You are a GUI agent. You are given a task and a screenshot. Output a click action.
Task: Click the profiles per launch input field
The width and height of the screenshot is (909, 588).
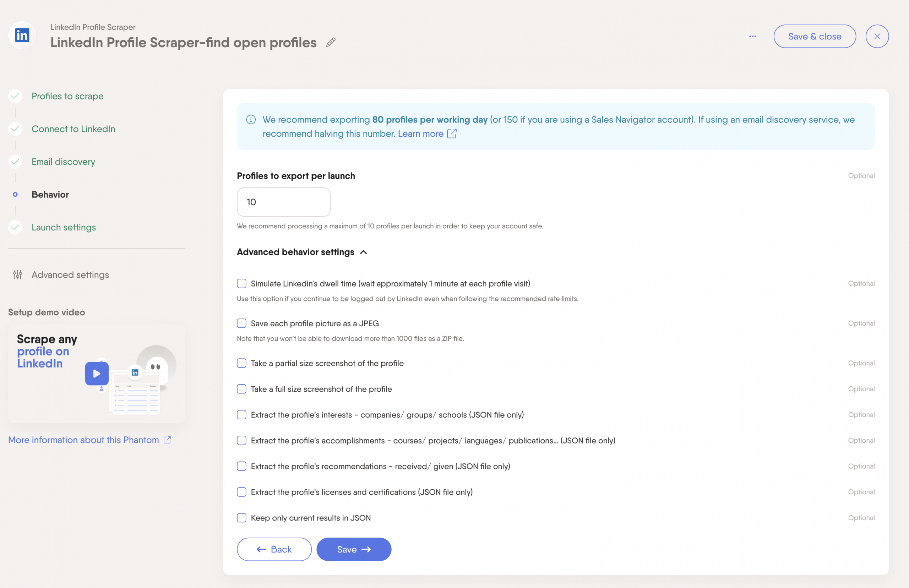[x=283, y=202]
